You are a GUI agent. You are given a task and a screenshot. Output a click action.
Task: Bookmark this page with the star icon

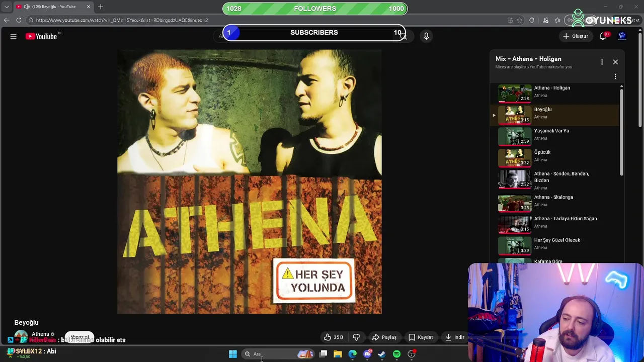pyautogui.click(x=520, y=20)
